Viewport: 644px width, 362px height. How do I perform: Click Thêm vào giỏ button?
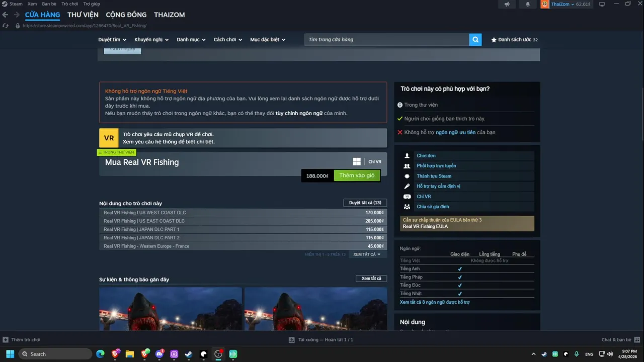[x=357, y=175]
